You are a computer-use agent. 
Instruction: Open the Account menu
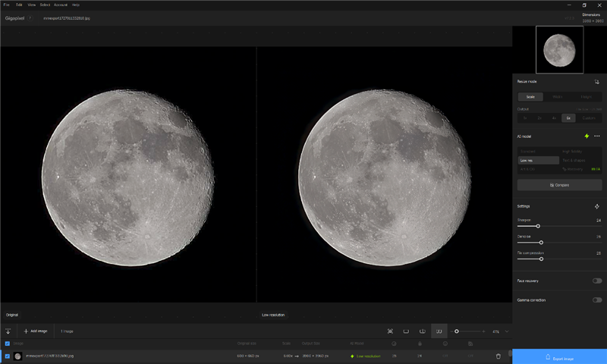coord(61,5)
